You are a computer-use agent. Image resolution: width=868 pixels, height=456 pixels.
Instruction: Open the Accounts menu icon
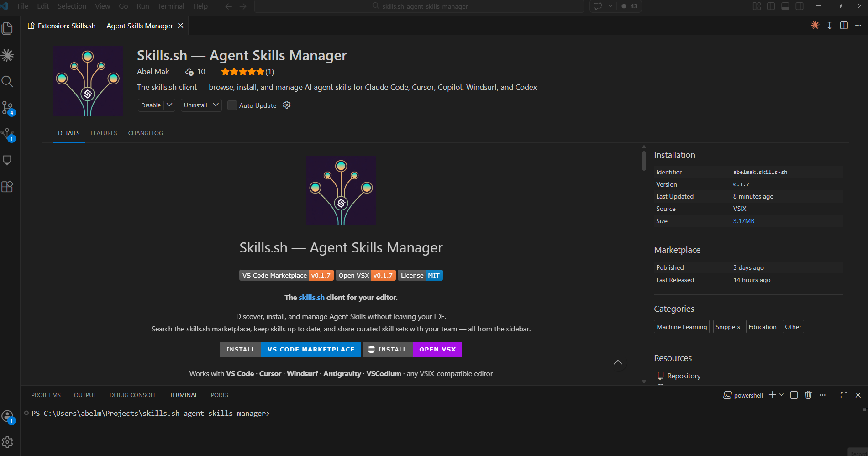(8, 416)
